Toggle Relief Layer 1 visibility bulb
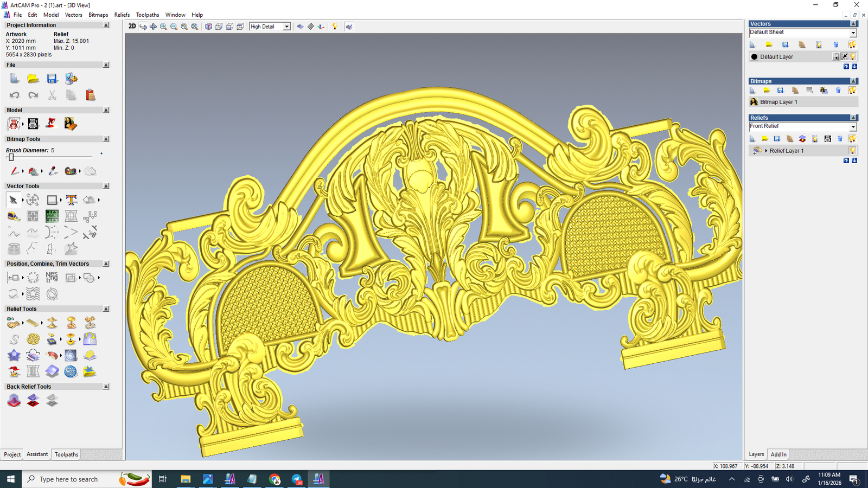868x488 pixels. coord(852,151)
